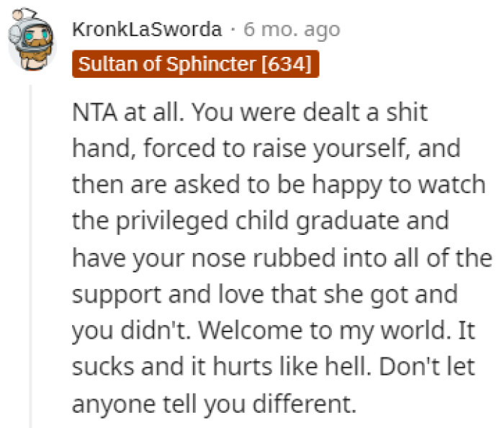Click the last line 'anyone tell you different.'
This screenshot has width=504, height=428.
point(213,401)
